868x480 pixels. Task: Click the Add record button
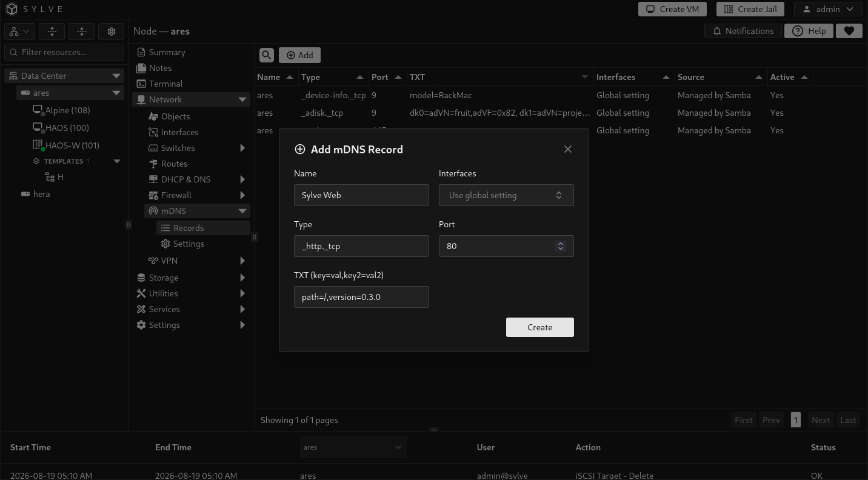[300, 55]
